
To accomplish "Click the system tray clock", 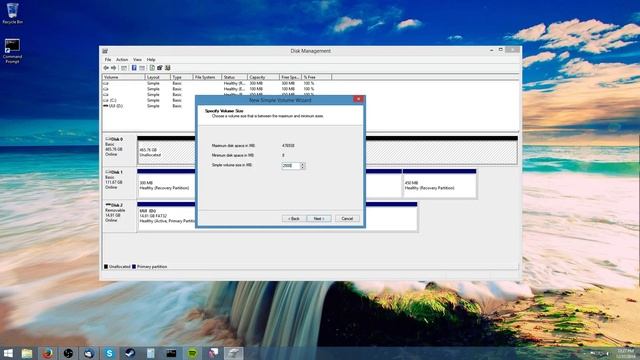I will click(x=625, y=353).
